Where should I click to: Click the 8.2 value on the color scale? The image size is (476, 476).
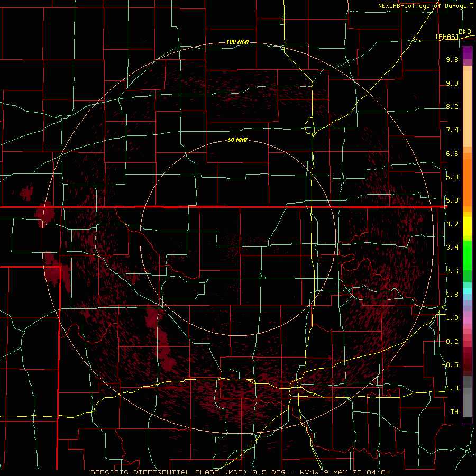pos(452,106)
